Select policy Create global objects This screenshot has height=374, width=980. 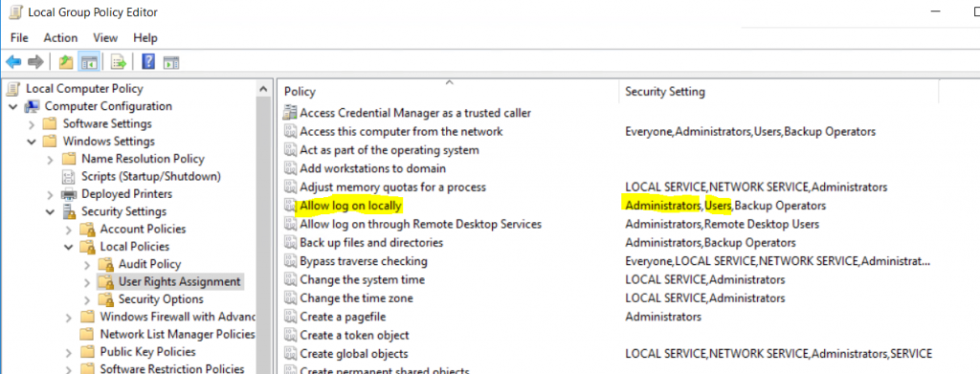point(354,353)
